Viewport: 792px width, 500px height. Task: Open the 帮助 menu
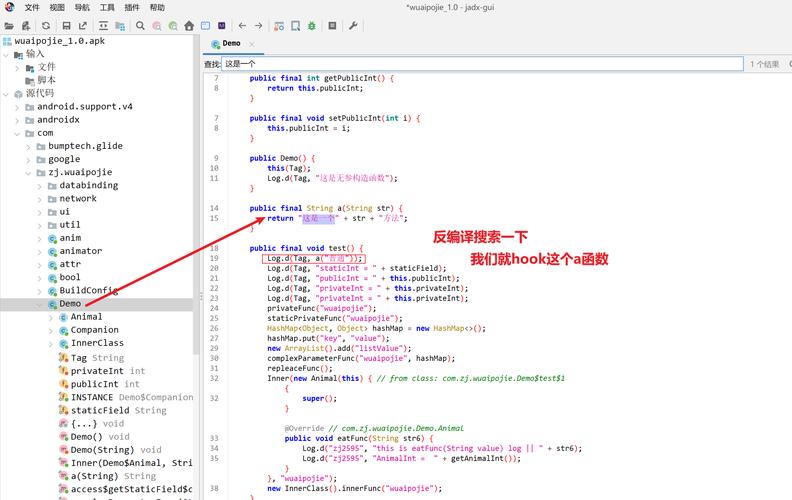click(x=157, y=8)
